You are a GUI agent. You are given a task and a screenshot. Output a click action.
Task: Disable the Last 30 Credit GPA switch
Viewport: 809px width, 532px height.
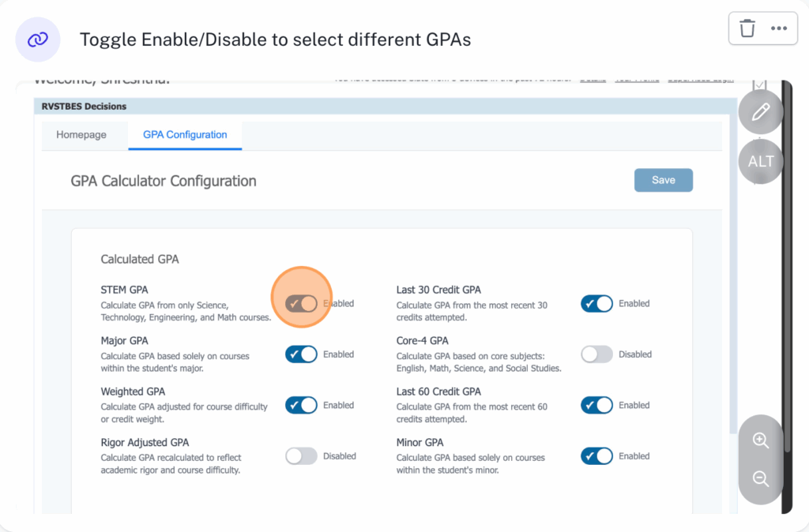coord(596,304)
